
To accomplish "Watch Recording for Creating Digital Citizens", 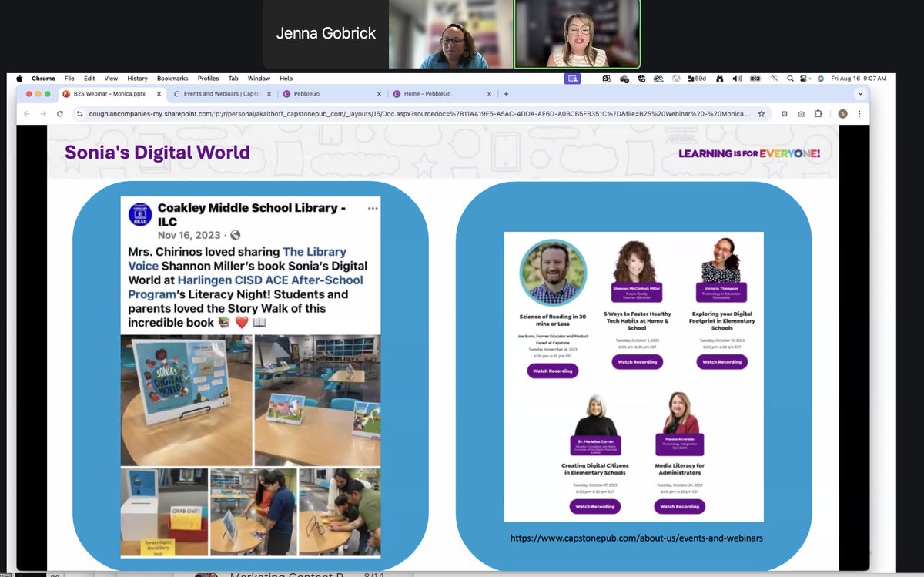I will (x=595, y=506).
